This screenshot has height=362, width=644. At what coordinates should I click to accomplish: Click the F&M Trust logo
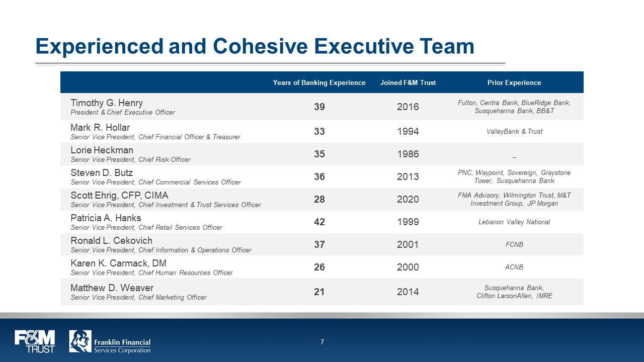(34, 341)
